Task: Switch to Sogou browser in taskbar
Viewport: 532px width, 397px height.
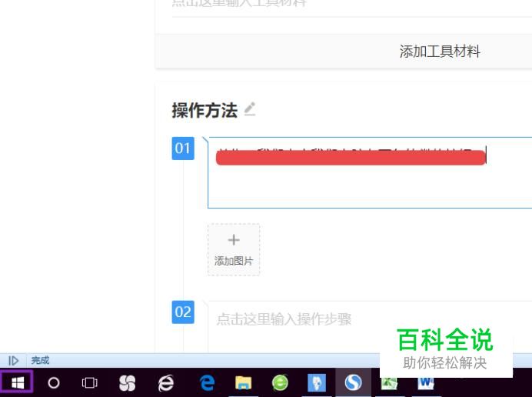Action: tap(354, 382)
